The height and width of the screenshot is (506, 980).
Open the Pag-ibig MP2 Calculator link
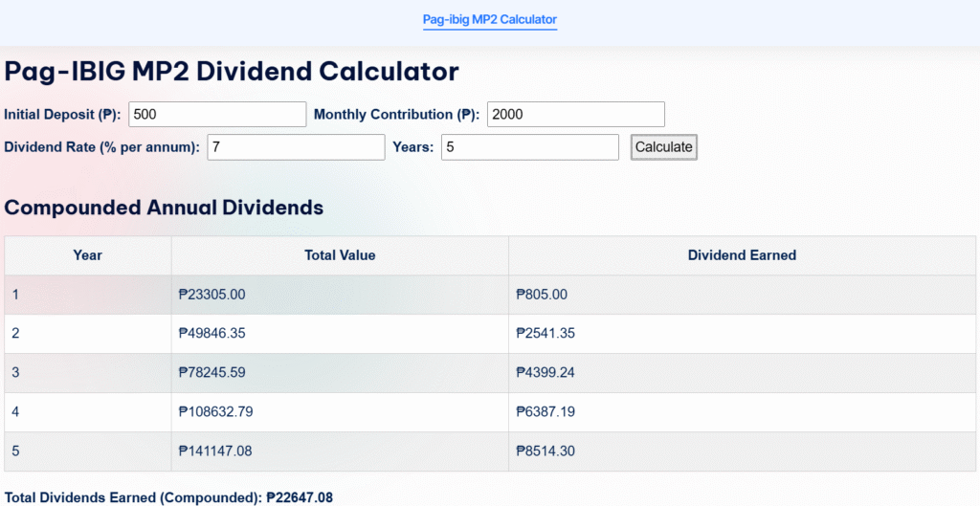click(x=489, y=19)
